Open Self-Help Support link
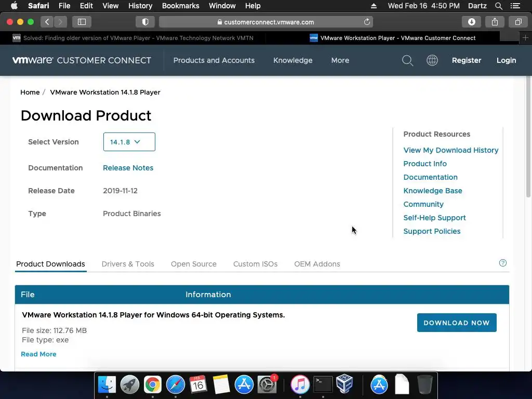The image size is (532, 399). pyautogui.click(x=434, y=218)
